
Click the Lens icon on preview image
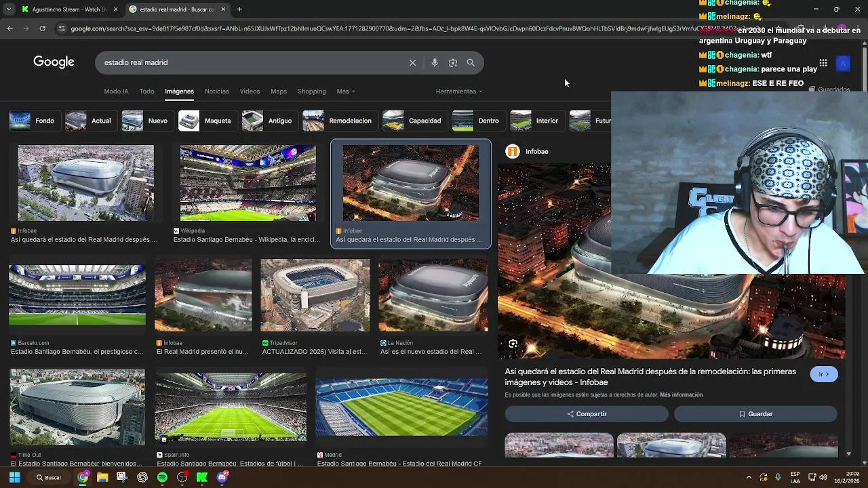513,344
